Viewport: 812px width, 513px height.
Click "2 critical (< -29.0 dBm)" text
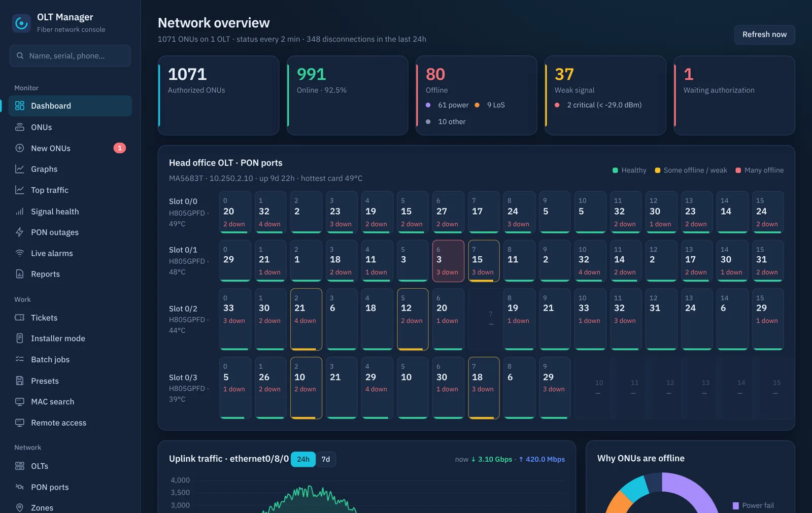click(x=604, y=105)
